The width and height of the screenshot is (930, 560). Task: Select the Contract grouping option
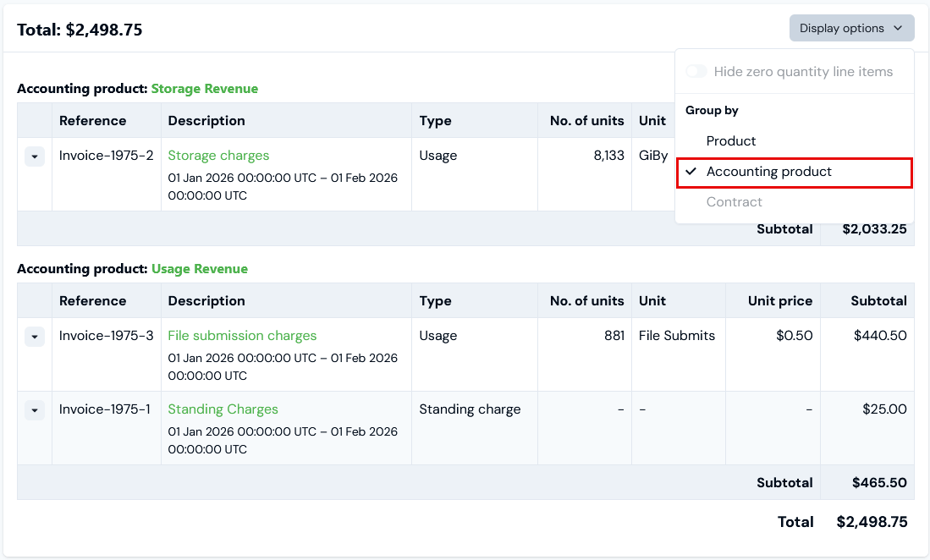point(794,202)
